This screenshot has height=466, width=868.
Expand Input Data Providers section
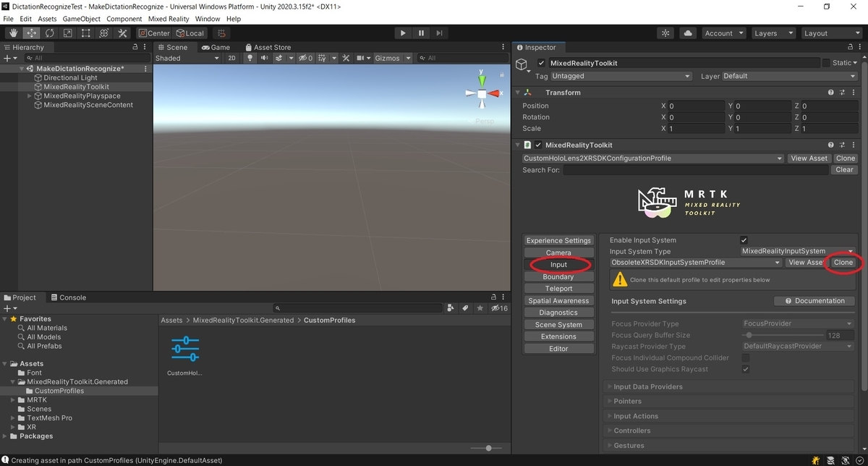[x=731, y=386]
